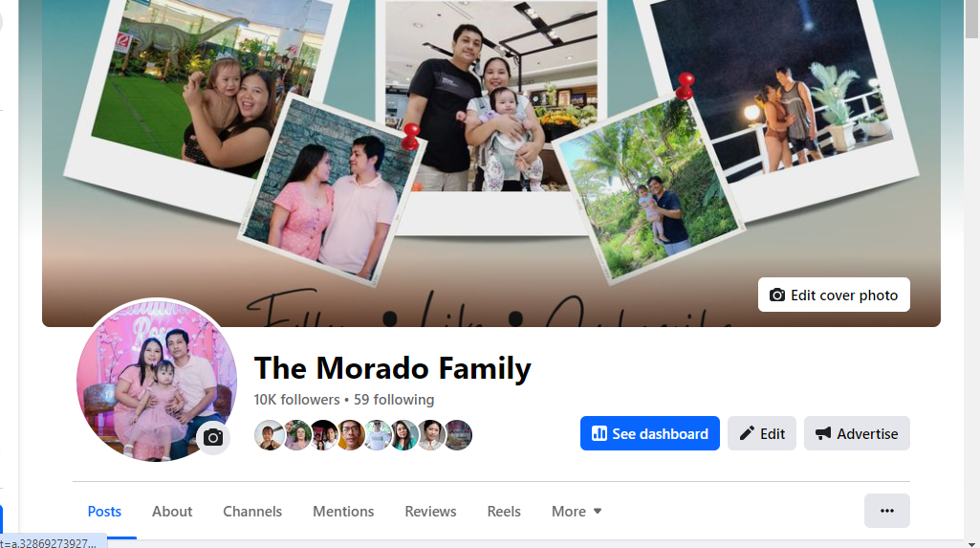The height and width of the screenshot is (548, 980).
Task: Click the 10K followers link
Action: pos(296,399)
